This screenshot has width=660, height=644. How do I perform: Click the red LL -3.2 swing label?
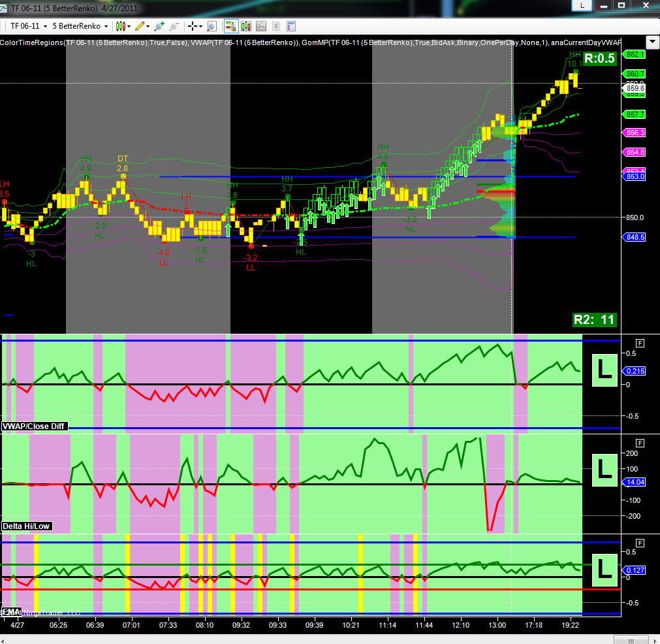251,263
